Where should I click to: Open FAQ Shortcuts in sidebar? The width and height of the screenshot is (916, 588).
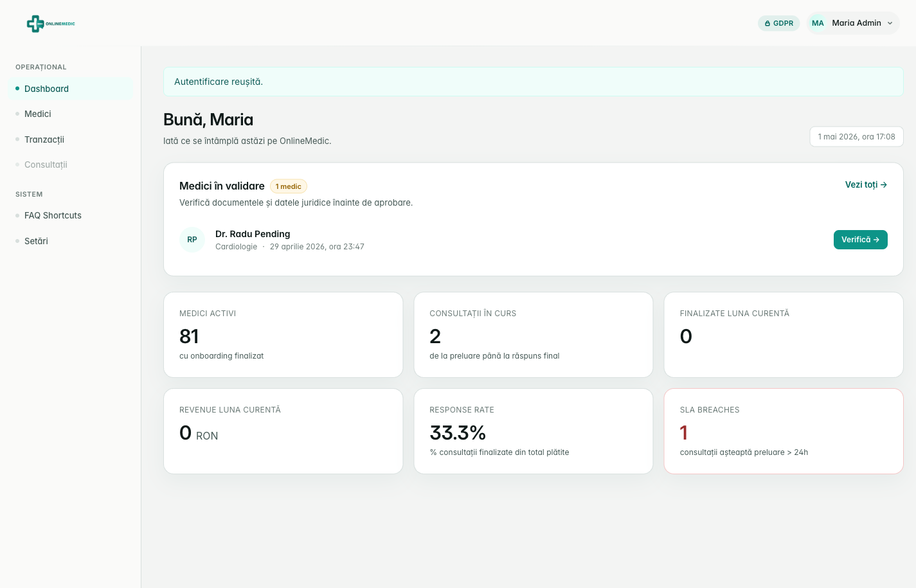coord(71,215)
